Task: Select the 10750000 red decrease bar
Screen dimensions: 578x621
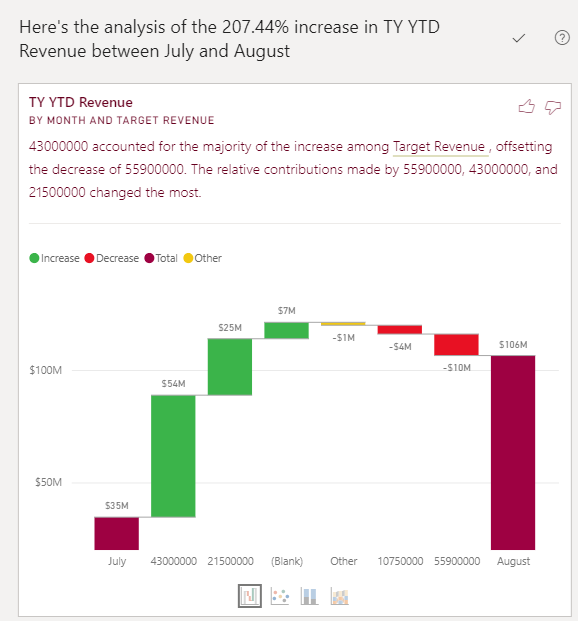Action: (x=400, y=330)
